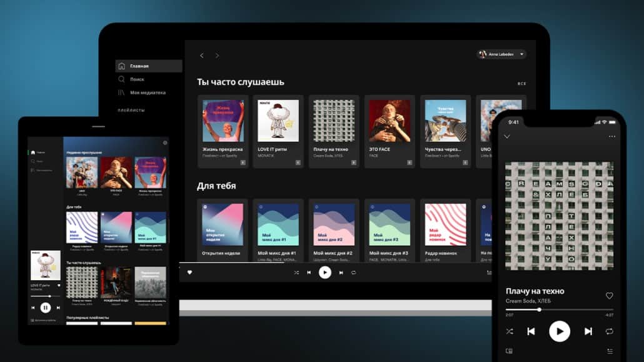Viewport: 644px width, 362px height.
Task: Like the current track with the laptop heart icon
Action: click(x=189, y=273)
